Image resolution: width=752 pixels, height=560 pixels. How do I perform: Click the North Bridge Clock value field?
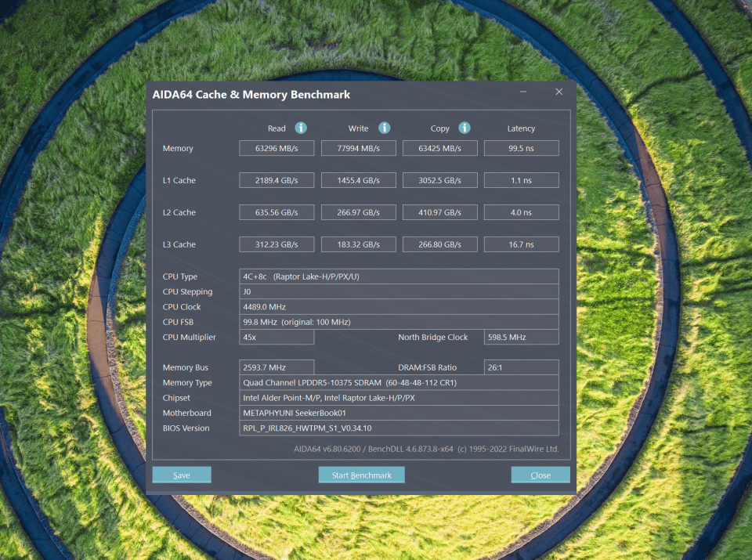tap(521, 337)
